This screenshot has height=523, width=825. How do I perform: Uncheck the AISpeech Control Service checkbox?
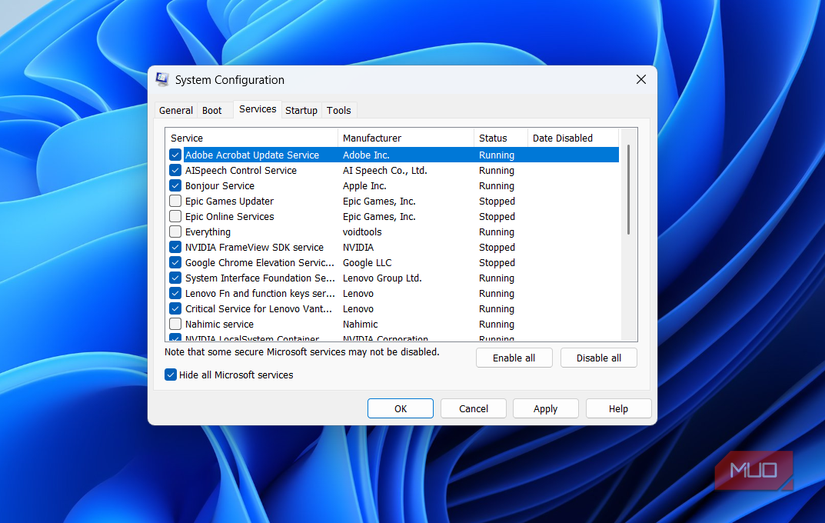click(x=175, y=170)
